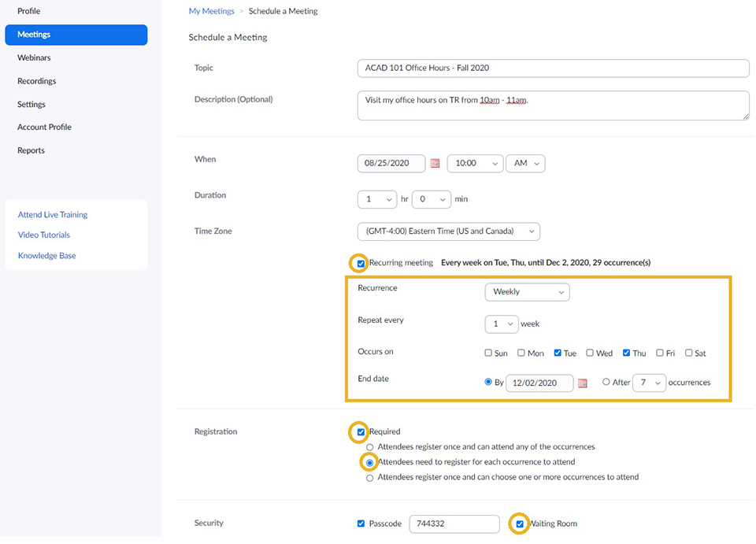This screenshot has height=544, width=756.
Task: Open the Attend Live Training link
Action: pos(53,215)
